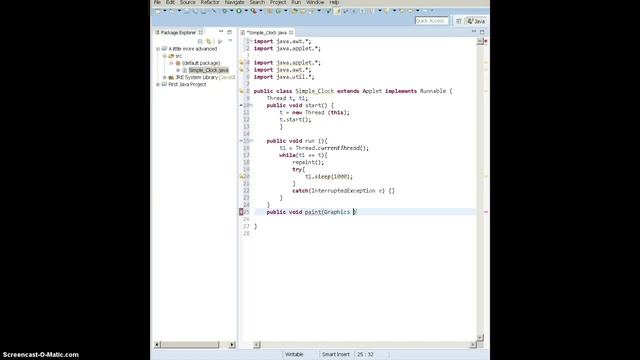Select the (default package) item
Viewport: 640px width, 360px height.
201,63
